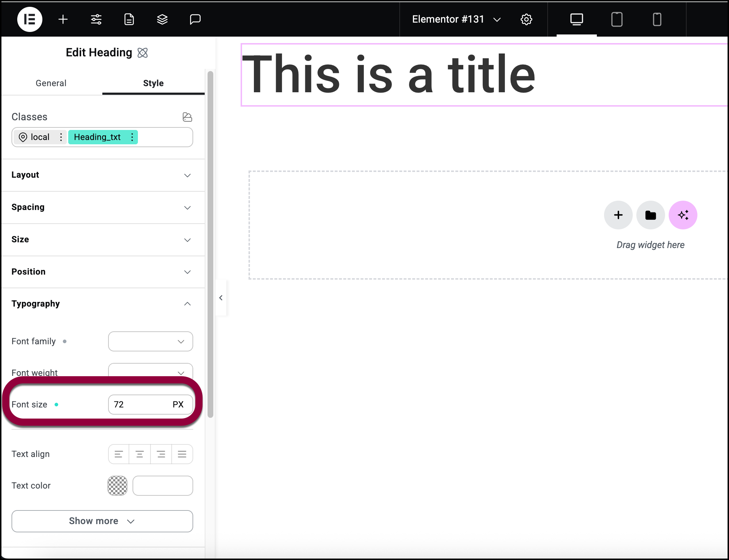Image resolution: width=729 pixels, height=560 pixels.
Task: Click the Elementor logo button
Action: 30,19
